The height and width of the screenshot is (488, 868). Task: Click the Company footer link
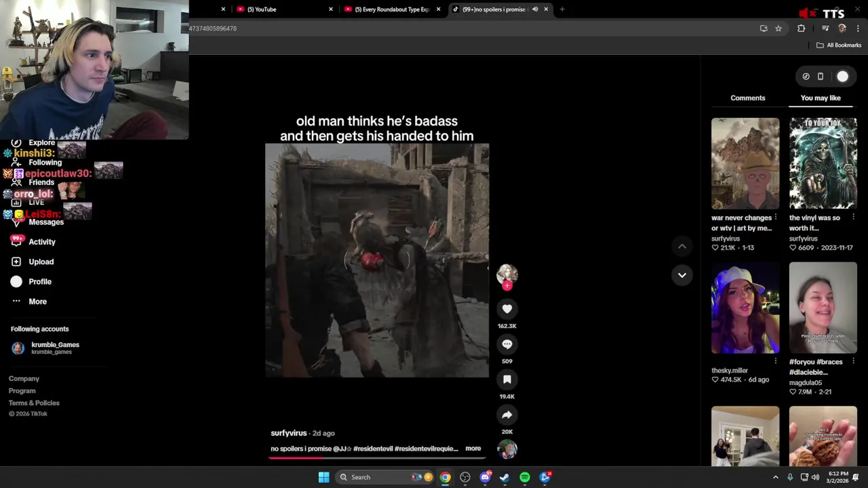click(x=24, y=379)
